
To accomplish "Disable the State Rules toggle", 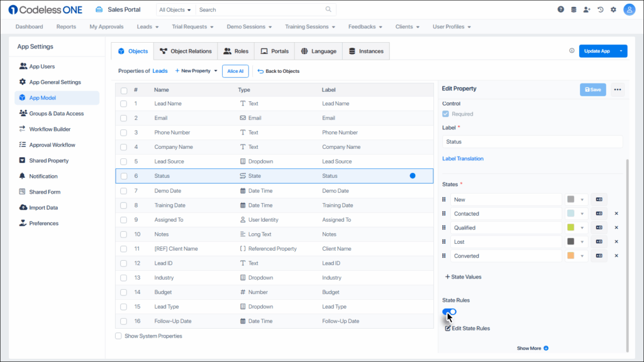I will click(448, 312).
